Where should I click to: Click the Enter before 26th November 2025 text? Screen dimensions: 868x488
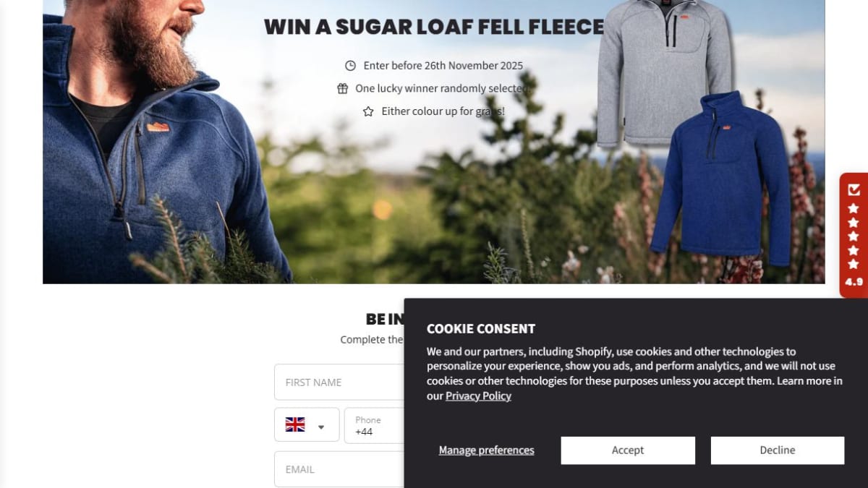[443, 66]
